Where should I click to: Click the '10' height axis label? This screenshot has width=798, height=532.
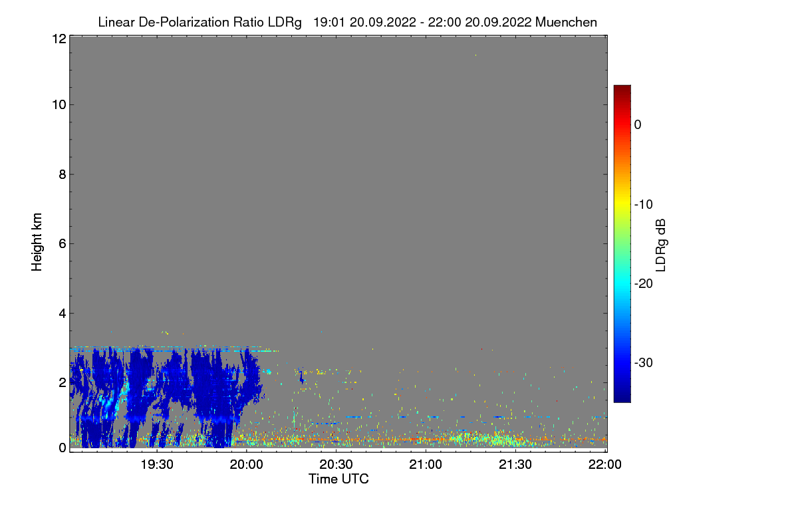[58, 104]
